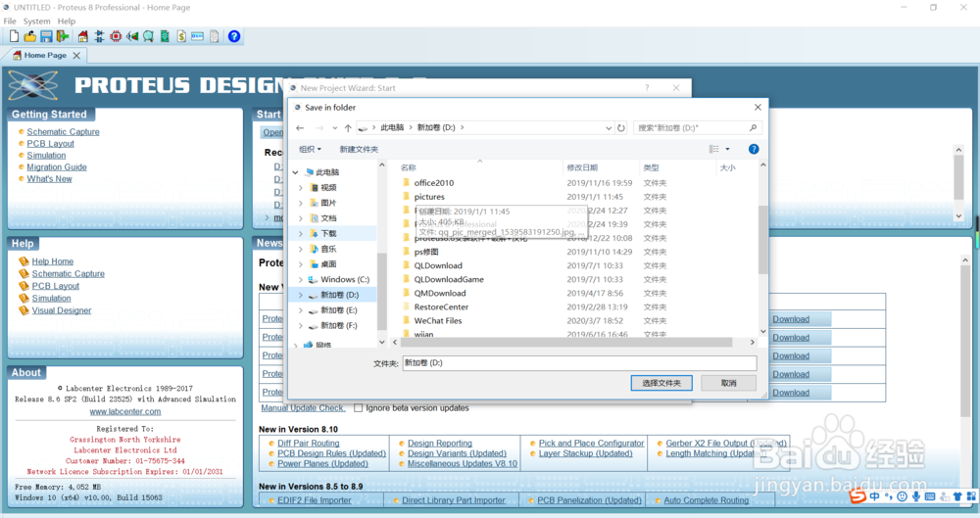This screenshot has height=518, width=980.
Task: Open the Source Code toolbar icon
Action: (x=198, y=36)
